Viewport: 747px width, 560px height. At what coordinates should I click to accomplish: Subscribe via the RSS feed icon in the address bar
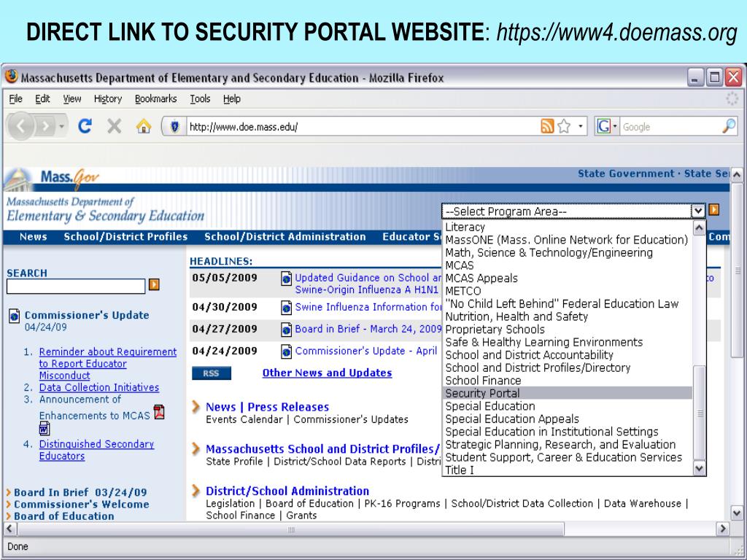(x=547, y=126)
